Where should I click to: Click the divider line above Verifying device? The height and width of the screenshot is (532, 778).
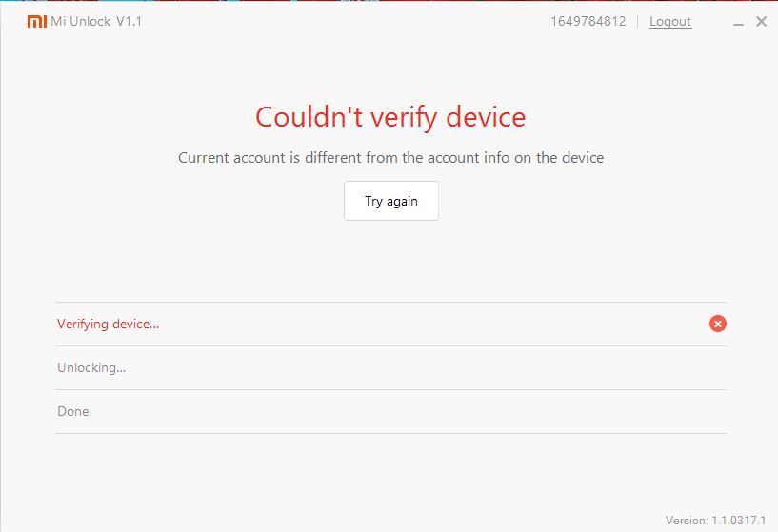click(390, 303)
